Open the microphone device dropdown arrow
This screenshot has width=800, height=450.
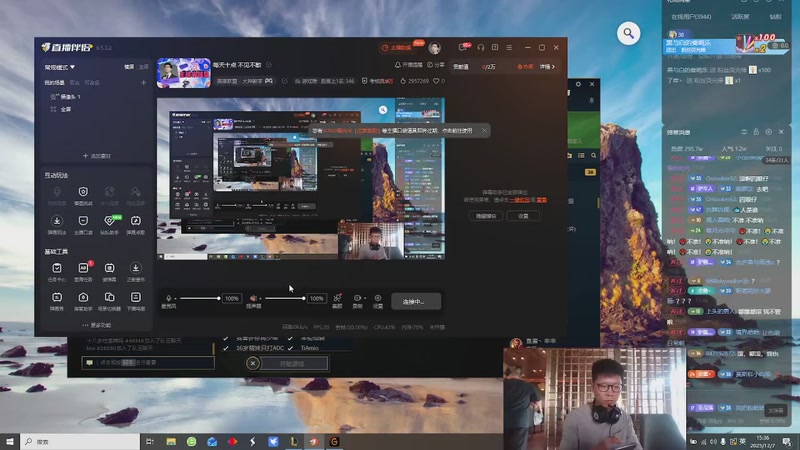[x=175, y=298]
